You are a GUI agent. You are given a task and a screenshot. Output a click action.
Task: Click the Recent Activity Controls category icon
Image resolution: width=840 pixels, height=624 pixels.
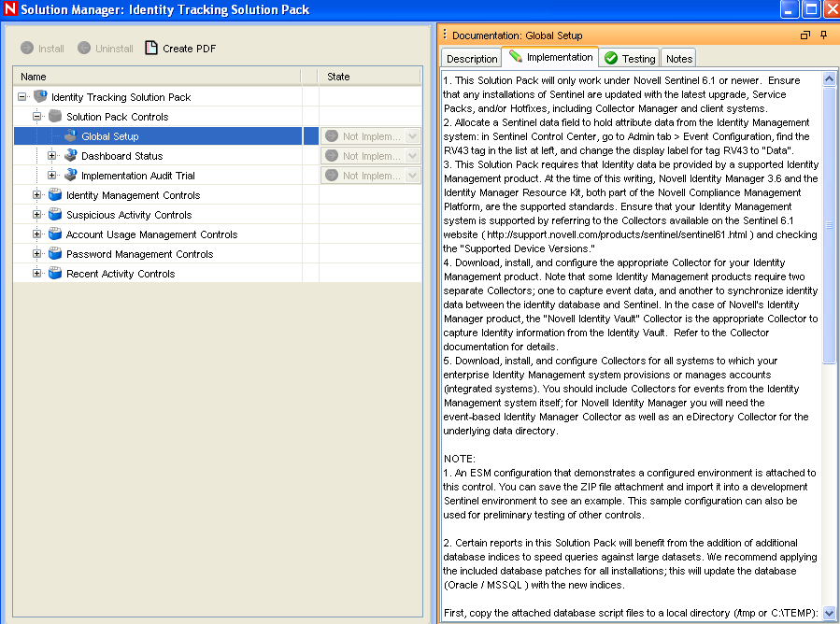[55, 273]
